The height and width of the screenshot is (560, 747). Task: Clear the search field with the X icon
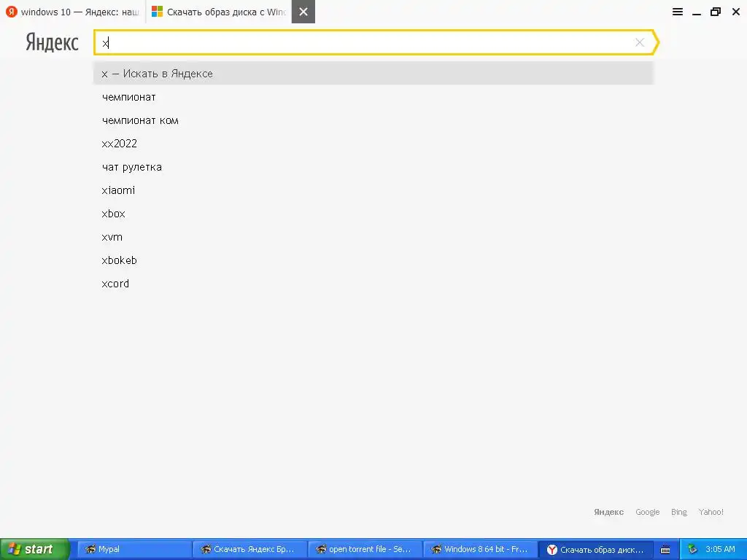640,42
